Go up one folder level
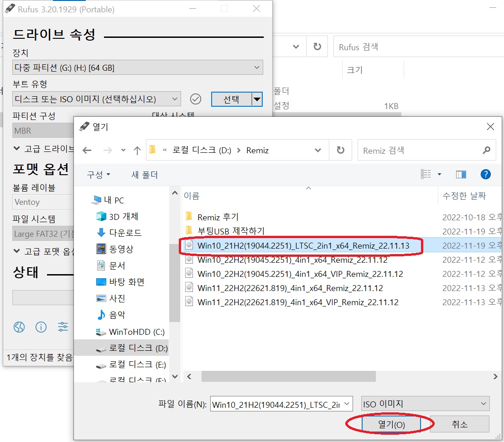504x442 pixels. [137, 150]
